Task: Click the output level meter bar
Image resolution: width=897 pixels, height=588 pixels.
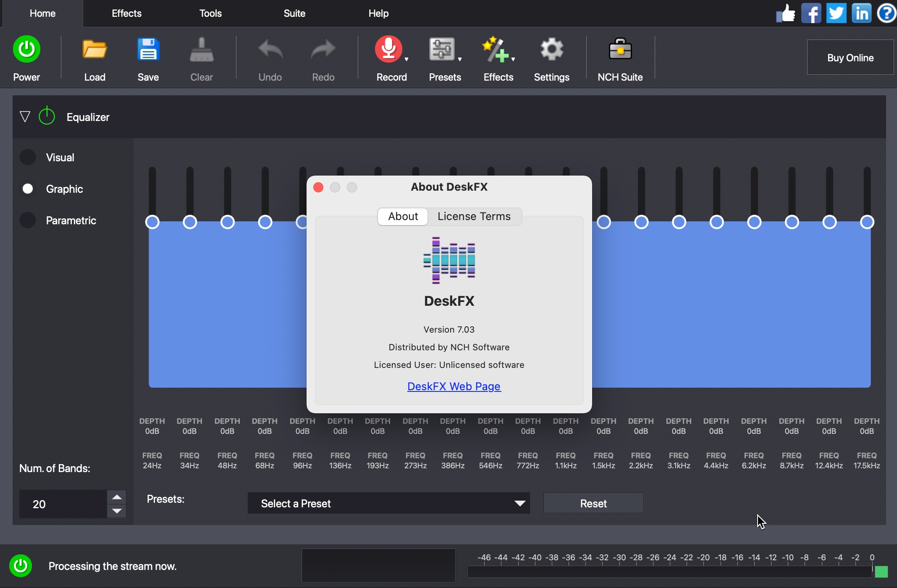Action: click(670, 572)
